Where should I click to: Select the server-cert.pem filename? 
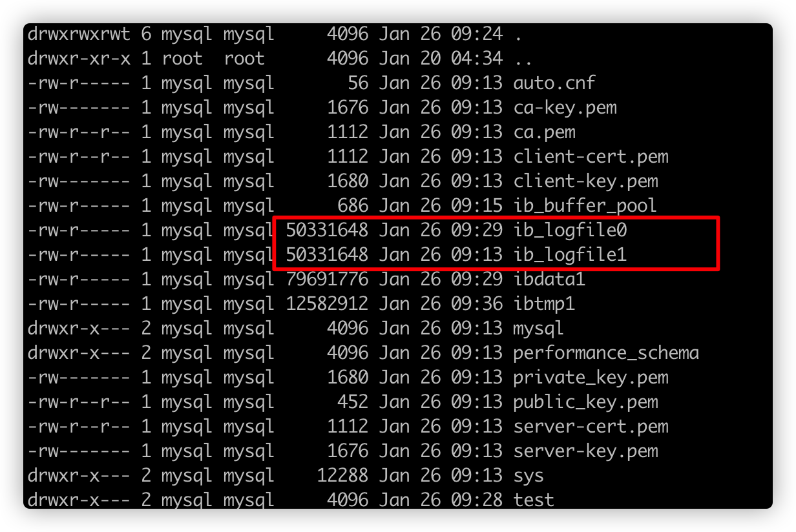(591, 426)
